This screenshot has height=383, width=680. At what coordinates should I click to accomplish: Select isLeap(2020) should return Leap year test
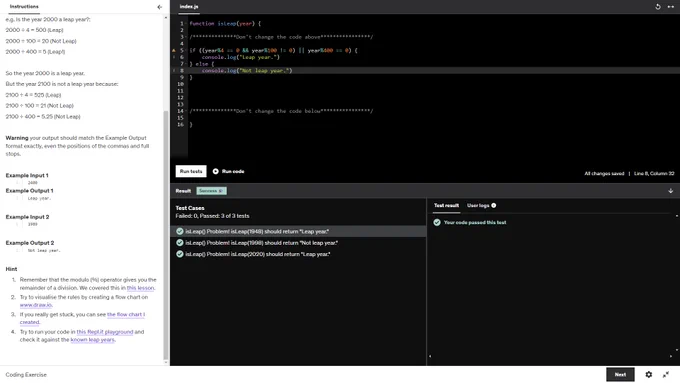click(x=298, y=254)
